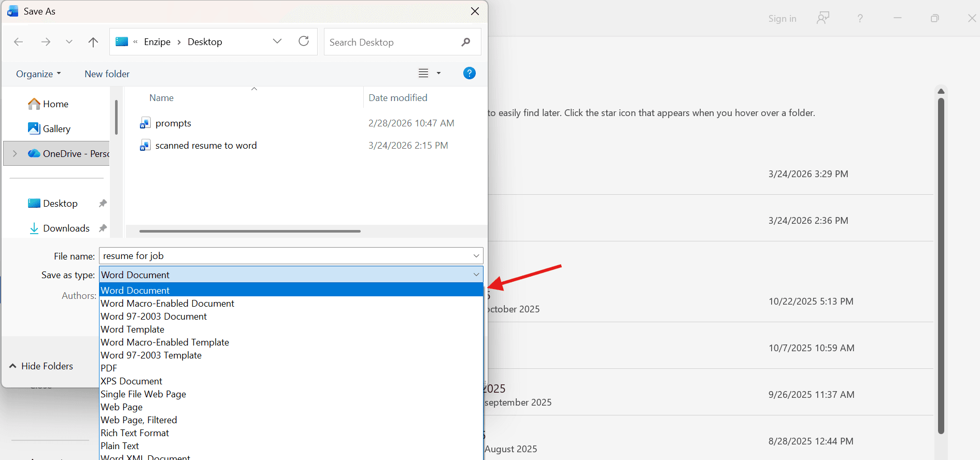Click the horizontal scrollbar of file list

[x=250, y=232]
